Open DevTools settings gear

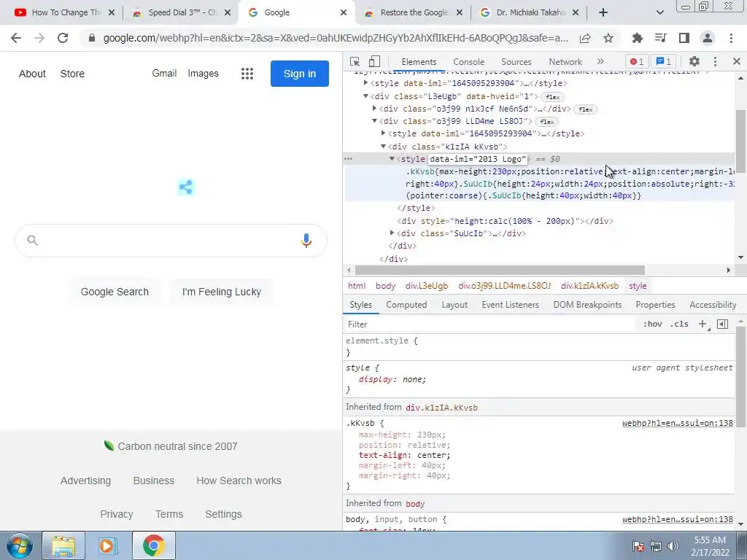pos(694,61)
